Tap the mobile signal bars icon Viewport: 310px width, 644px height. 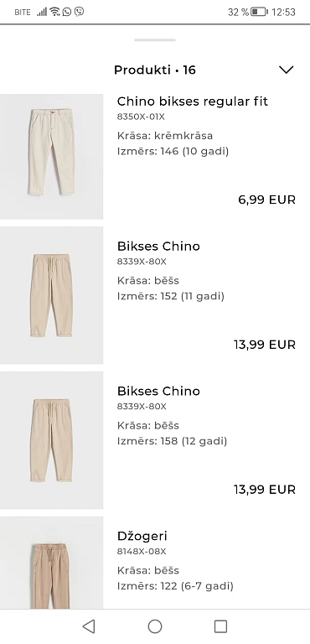click(42, 12)
